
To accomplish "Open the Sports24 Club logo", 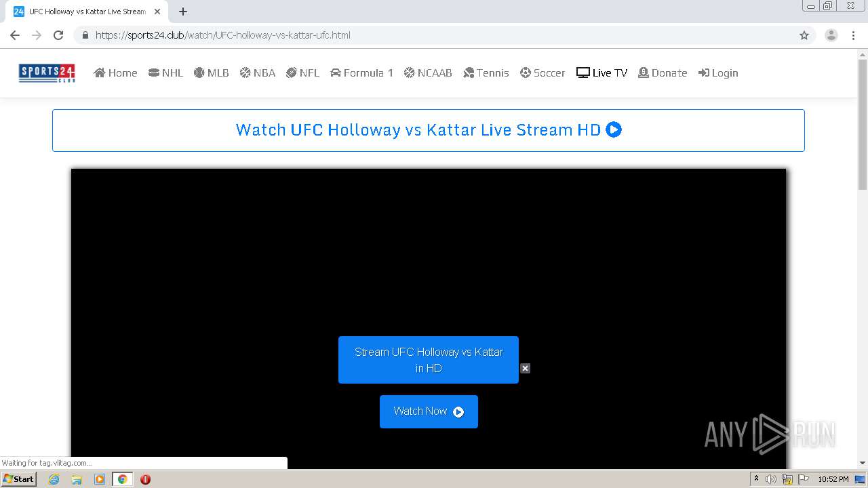I will pyautogui.click(x=47, y=73).
